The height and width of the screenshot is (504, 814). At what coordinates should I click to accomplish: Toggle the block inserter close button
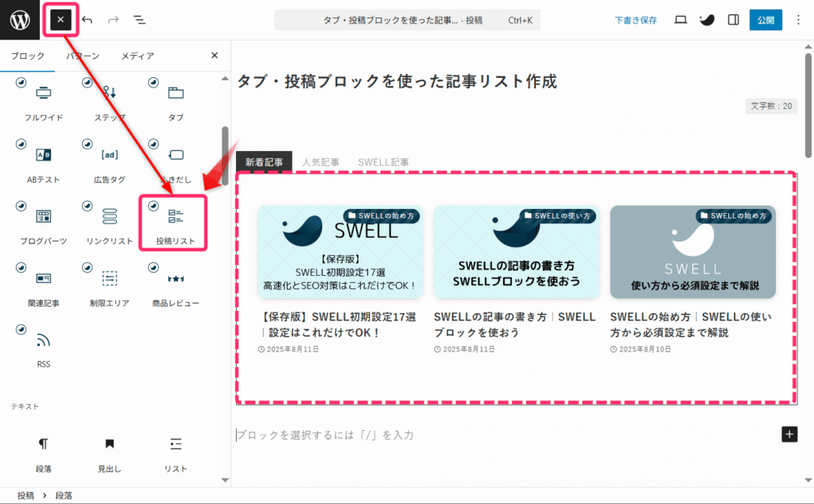[60, 20]
